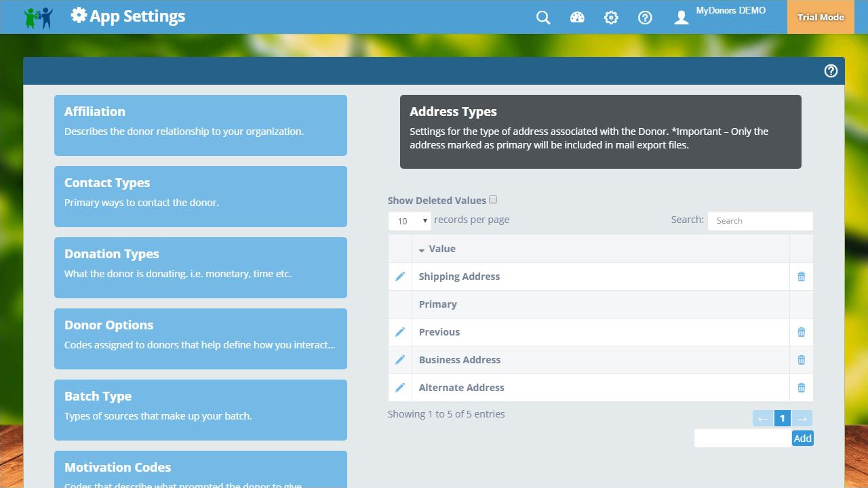The image size is (868, 488).
Task: Enable Show Deleted Values checkbox
Action: pyautogui.click(x=493, y=199)
